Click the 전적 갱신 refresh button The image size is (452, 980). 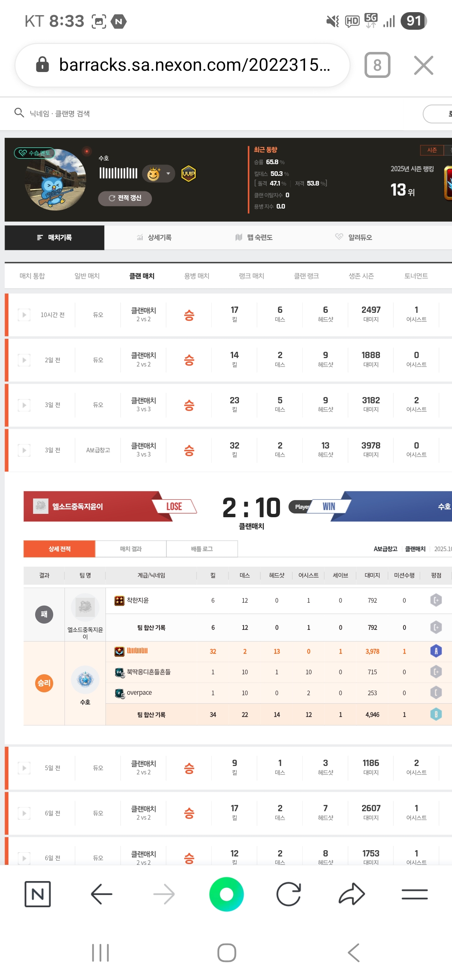(125, 198)
